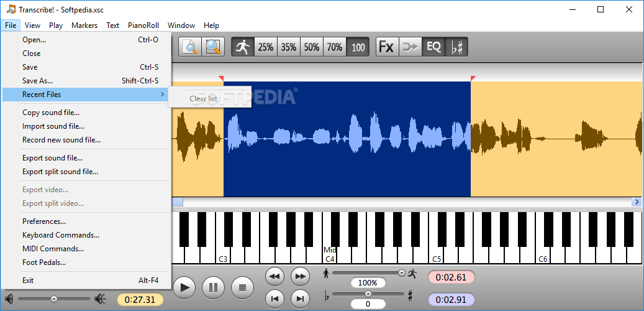
Task: Open the Fx audio effects window
Action: tap(388, 47)
